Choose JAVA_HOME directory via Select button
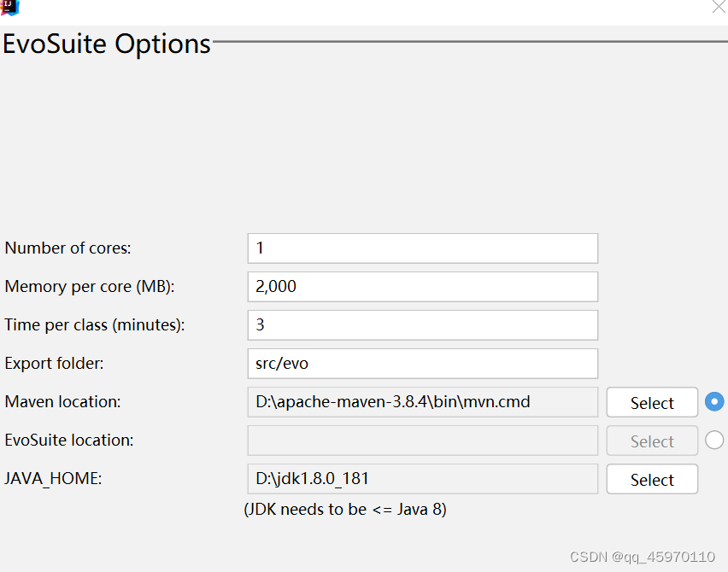This screenshot has height=572, width=728. click(x=652, y=479)
